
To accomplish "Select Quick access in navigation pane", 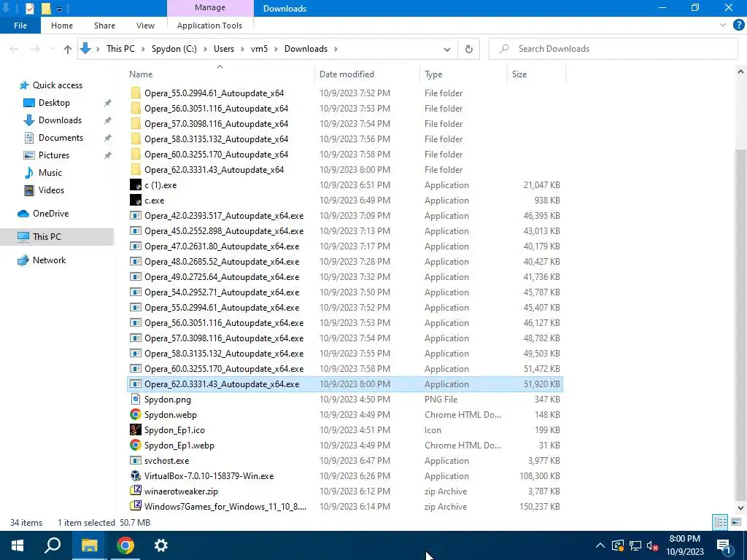I will tap(57, 85).
